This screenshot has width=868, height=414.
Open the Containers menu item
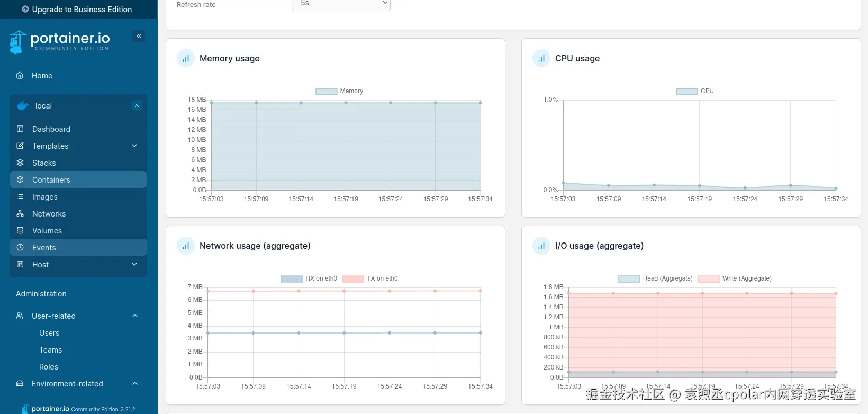(x=51, y=180)
